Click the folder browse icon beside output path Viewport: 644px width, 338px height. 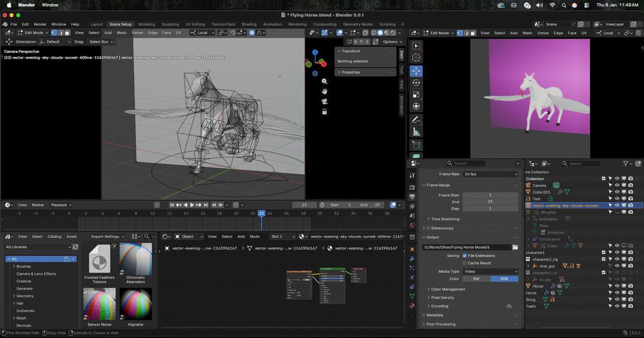pyautogui.click(x=515, y=247)
